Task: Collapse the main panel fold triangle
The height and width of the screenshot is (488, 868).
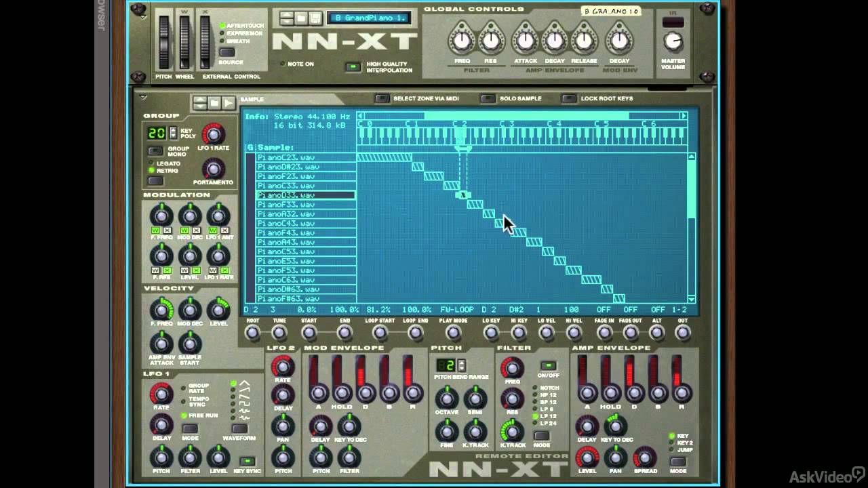Action: pyautogui.click(x=143, y=16)
